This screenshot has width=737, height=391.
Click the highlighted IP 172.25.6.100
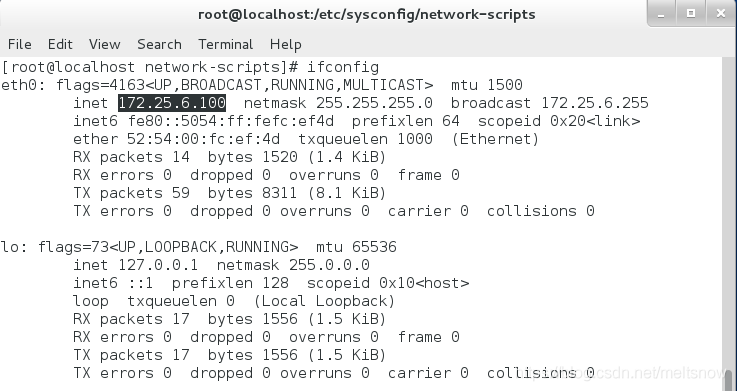tap(172, 103)
